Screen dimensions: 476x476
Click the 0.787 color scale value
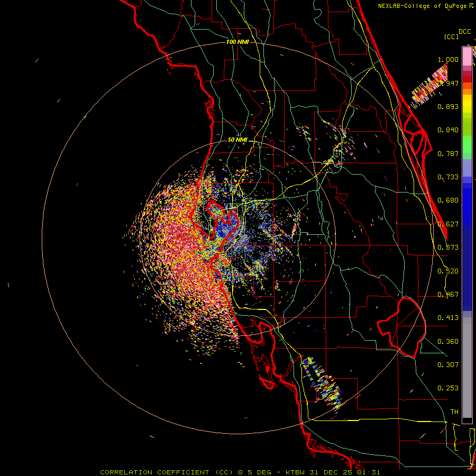click(x=448, y=153)
